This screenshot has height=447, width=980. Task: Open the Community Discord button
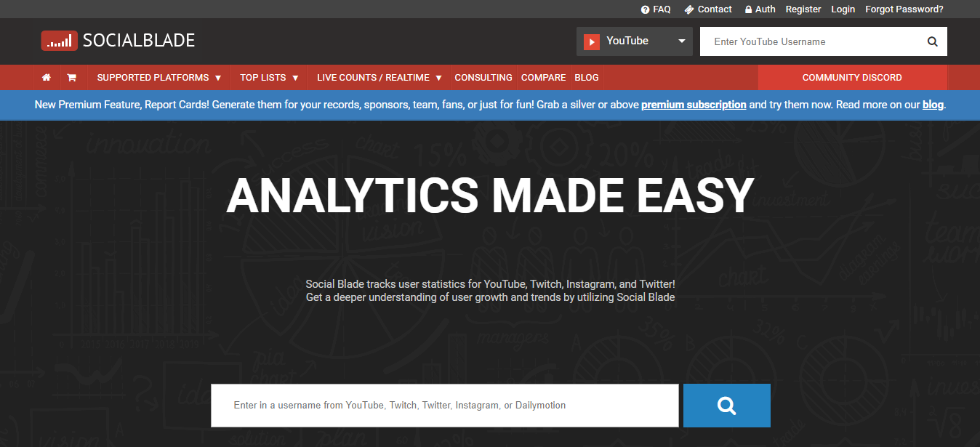852,78
